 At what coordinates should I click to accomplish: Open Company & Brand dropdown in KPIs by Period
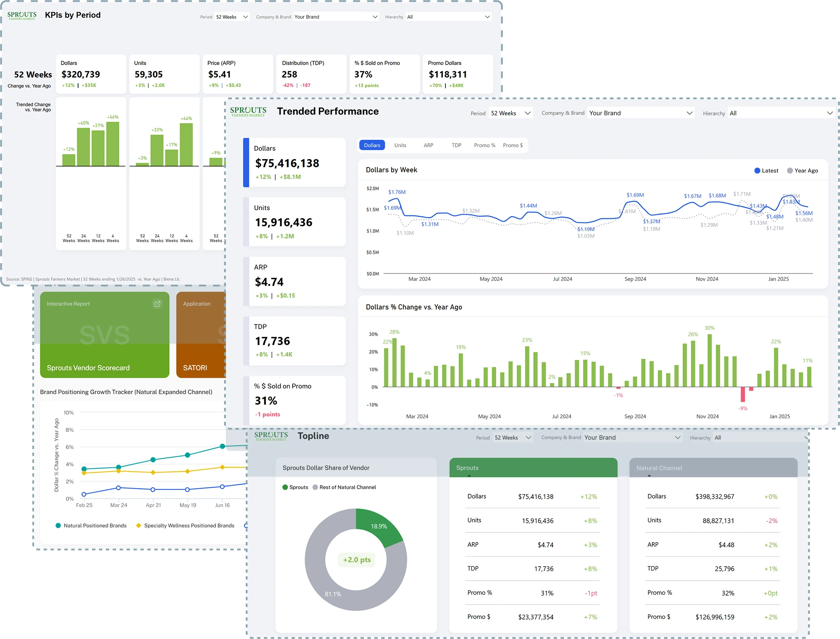click(336, 17)
